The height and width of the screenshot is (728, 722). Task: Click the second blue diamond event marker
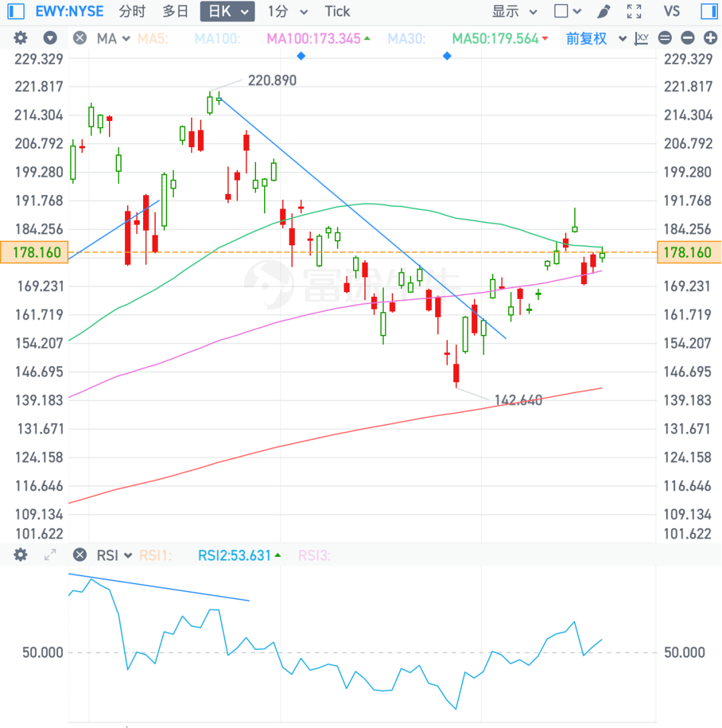tap(447, 56)
